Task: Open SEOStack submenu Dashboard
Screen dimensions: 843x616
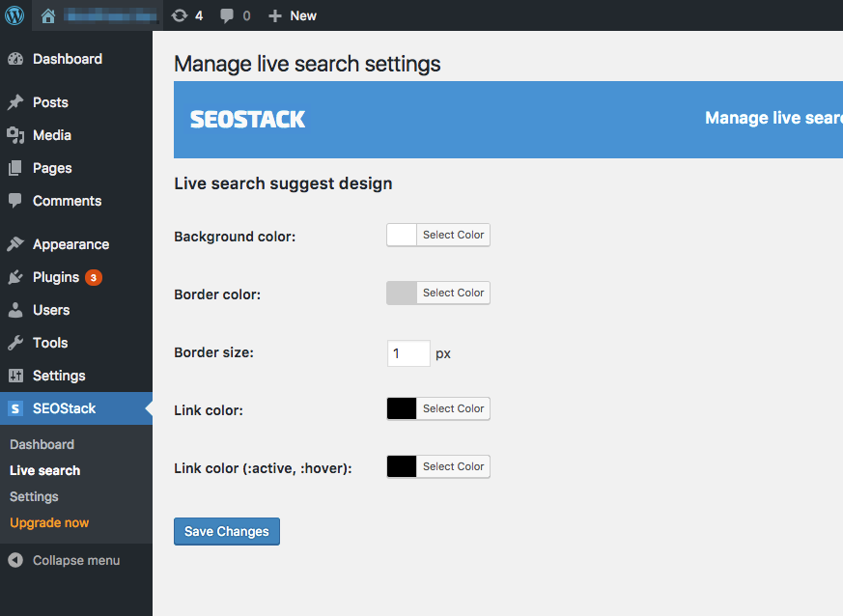Action: (42, 444)
